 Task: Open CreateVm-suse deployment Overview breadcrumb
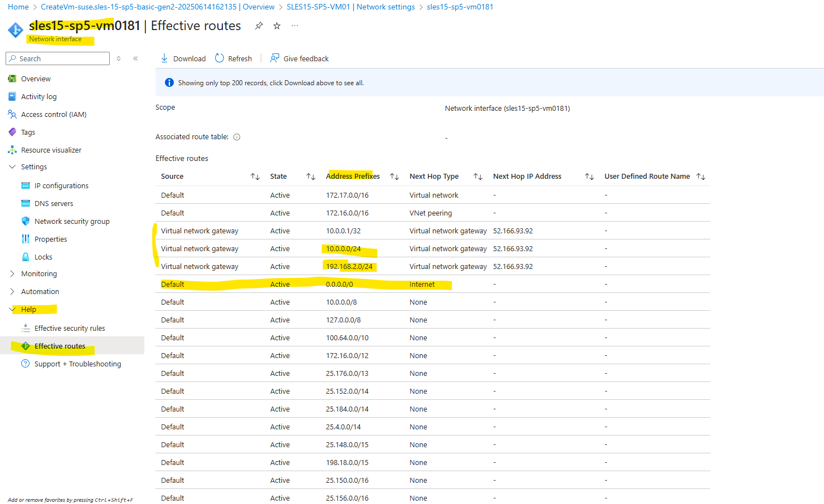pyautogui.click(x=158, y=7)
